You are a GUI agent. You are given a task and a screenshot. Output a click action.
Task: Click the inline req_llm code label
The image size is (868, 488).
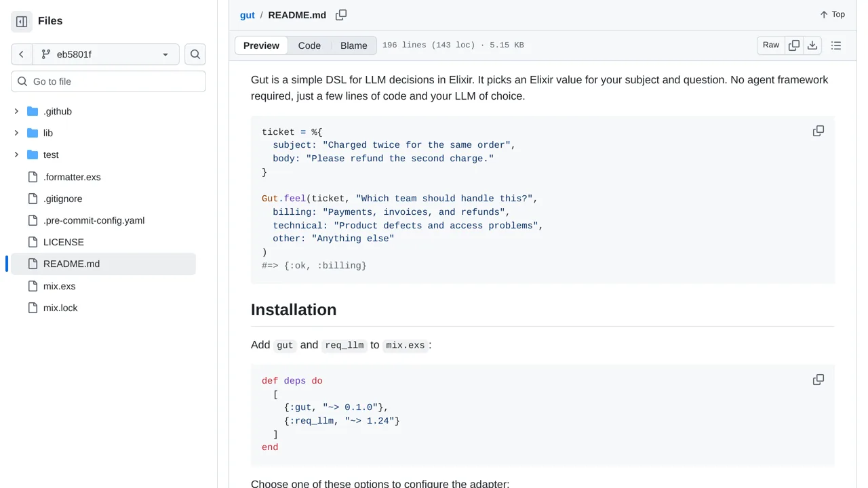(x=344, y=346)
